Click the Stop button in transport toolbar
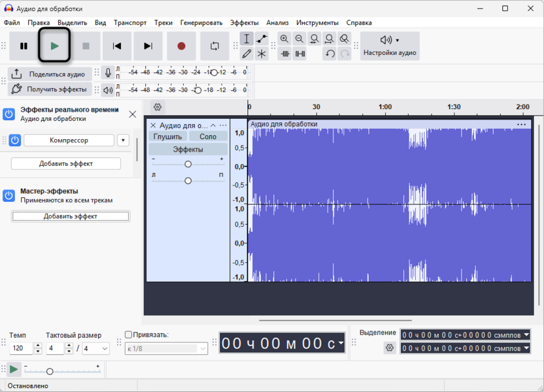 86,46
